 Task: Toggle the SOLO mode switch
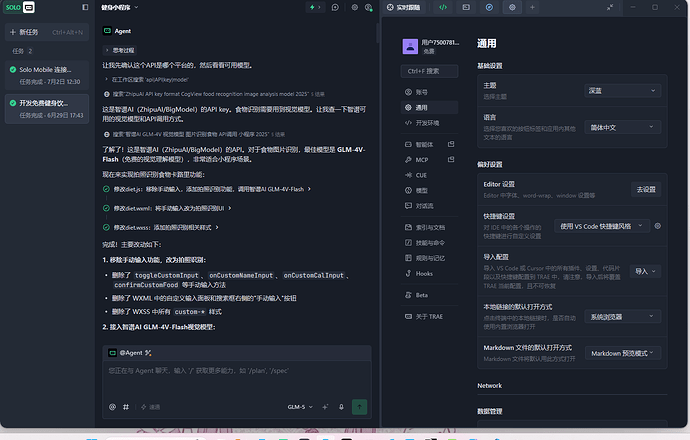point(19,7)
